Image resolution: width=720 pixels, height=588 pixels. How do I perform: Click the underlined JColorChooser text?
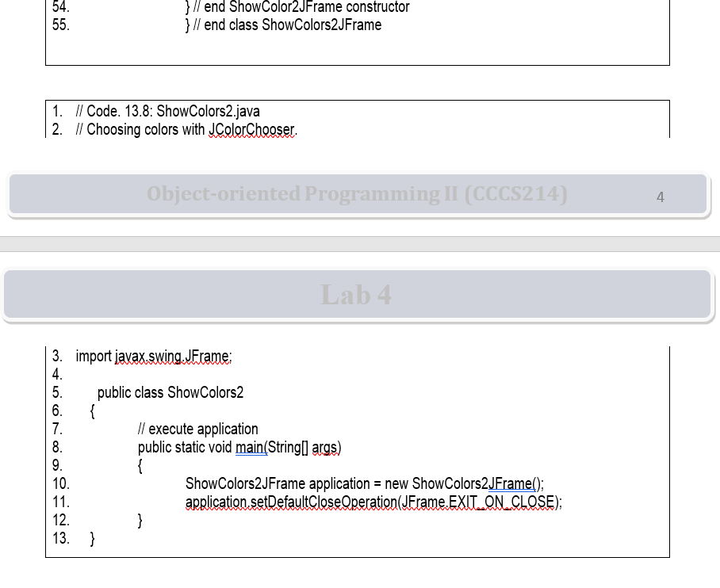pos(251,129)
